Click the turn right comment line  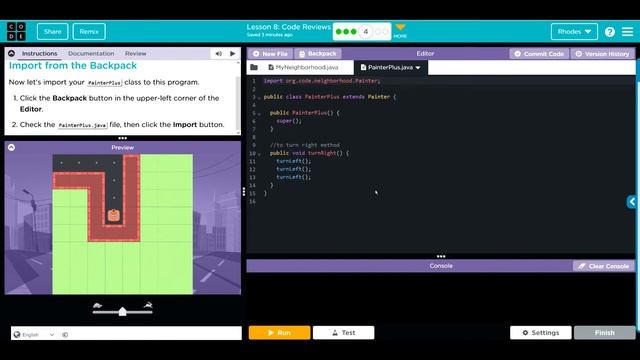coord(304,145)
